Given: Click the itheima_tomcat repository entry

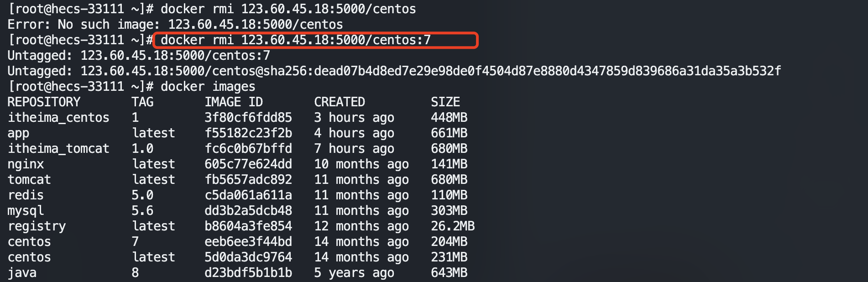Looking at the screenshot, I should [58, 149].
